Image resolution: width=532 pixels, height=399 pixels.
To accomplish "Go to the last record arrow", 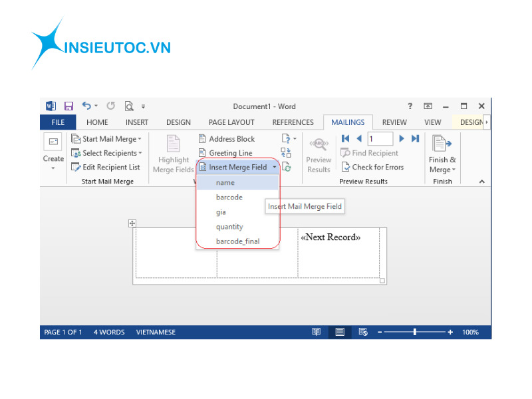I will (415, 139).
